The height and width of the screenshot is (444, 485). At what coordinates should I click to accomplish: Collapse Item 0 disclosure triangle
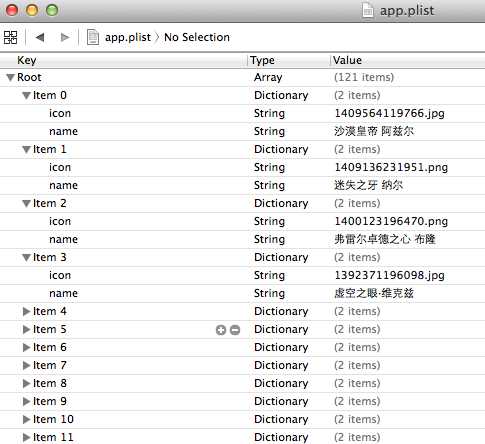[26, 96]
